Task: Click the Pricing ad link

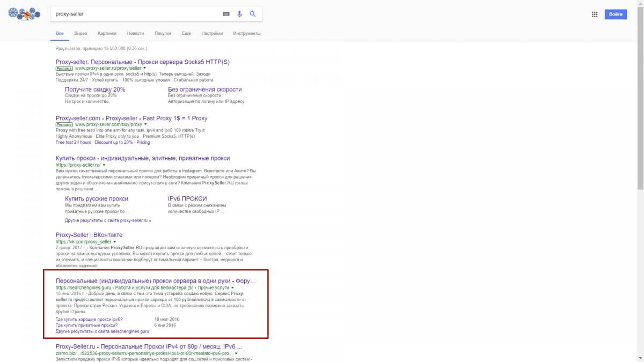Action: click(143, 142)
